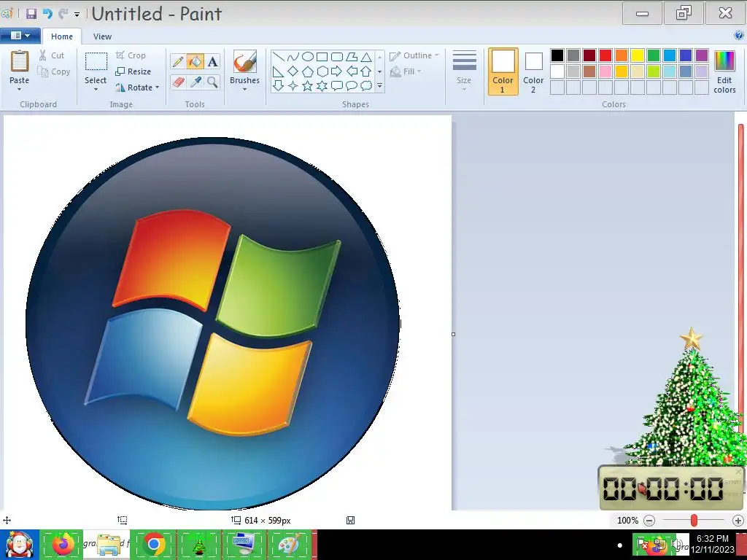Choose the Four-point star shape
This screenshot has height=560, width=747.
293,86
